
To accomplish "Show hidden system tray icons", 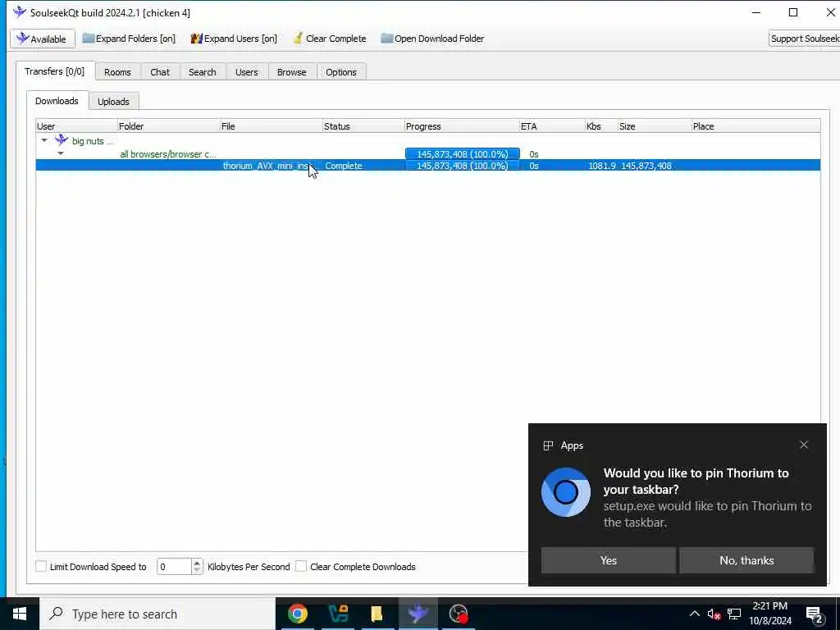I will point(694,614).
